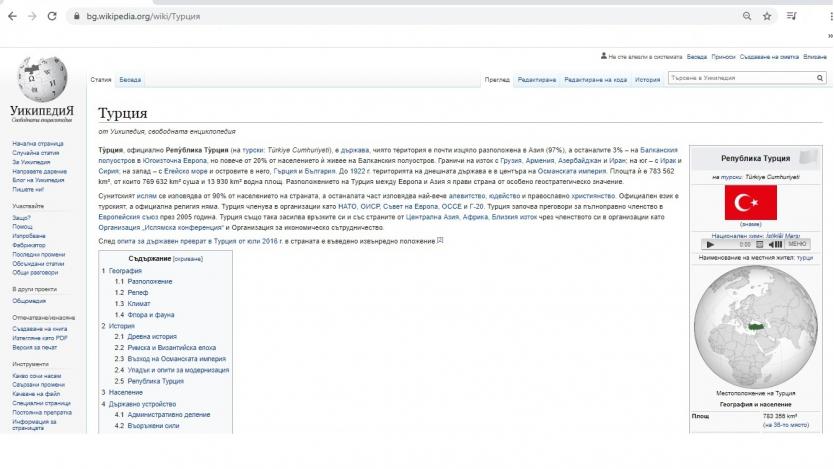Viewport: 834px width, 469px height.
Task: Reload the page with refresh icon
Action: tap(52, 16)
